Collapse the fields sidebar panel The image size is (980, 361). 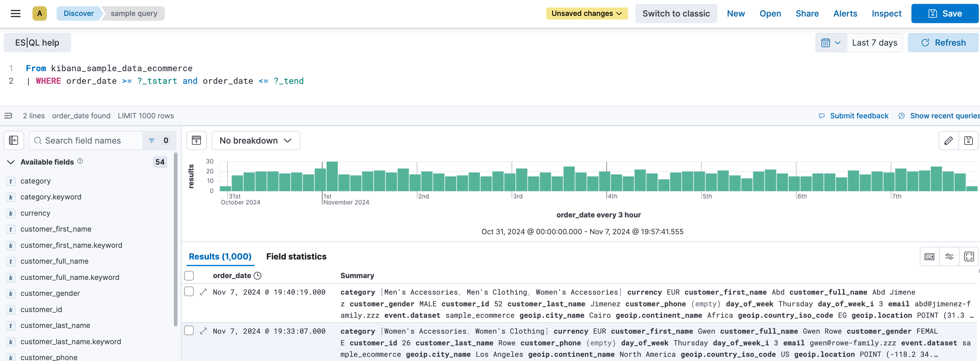pyautogui.click(x=14, y=140)
